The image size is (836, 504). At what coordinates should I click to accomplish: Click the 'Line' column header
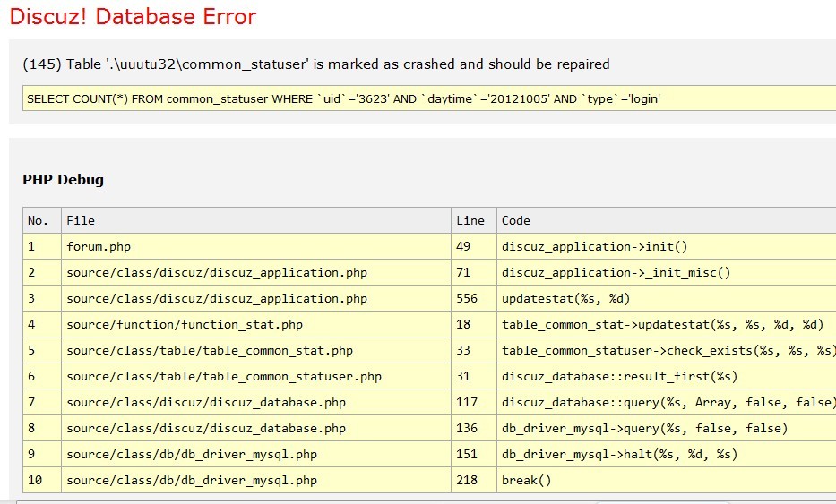pyautogui.click(x=470, y=220)
